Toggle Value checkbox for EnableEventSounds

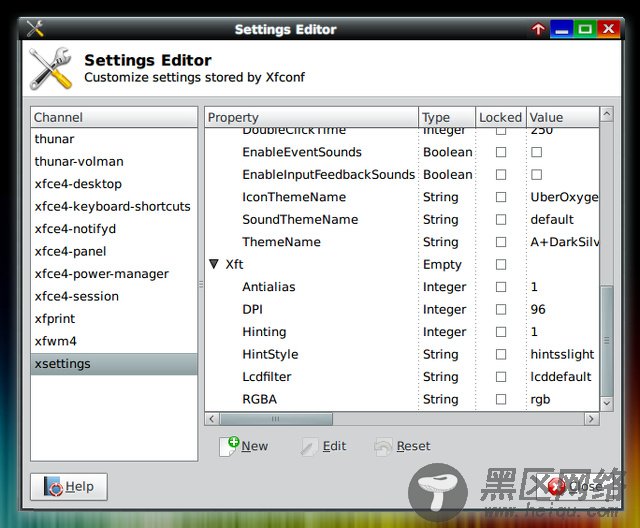point(536,152)
